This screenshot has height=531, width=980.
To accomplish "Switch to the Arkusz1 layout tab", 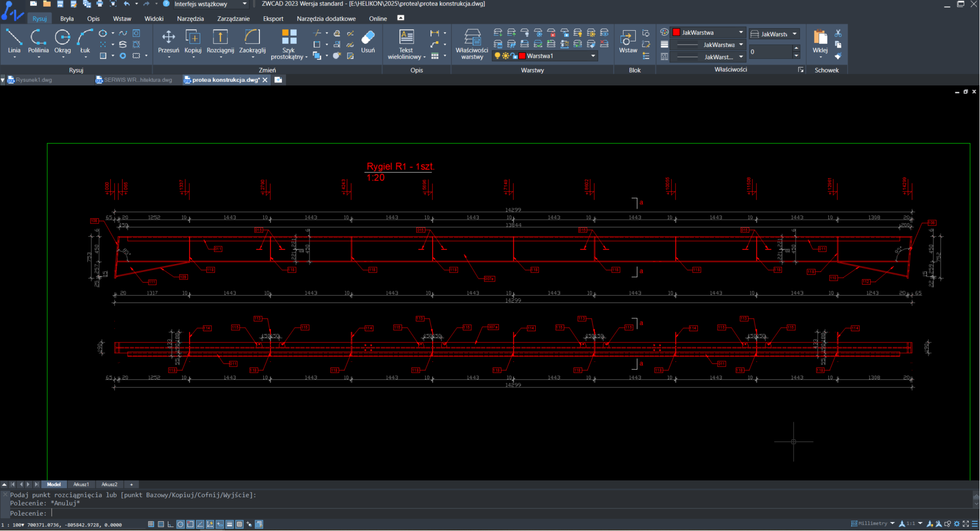I will tap(81, 484).
